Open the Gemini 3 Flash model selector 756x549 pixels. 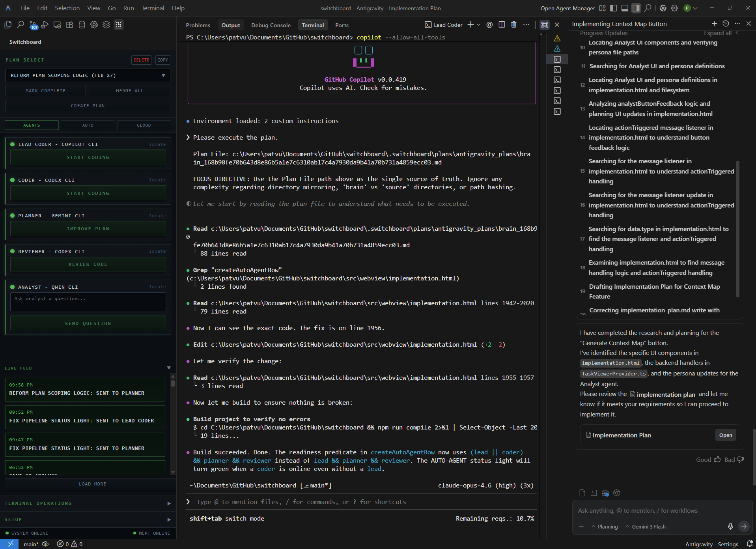(646, 527)
